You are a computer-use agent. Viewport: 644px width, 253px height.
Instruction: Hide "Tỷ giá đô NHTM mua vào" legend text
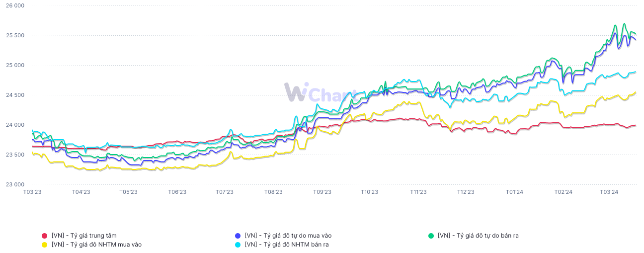(96, 245)
